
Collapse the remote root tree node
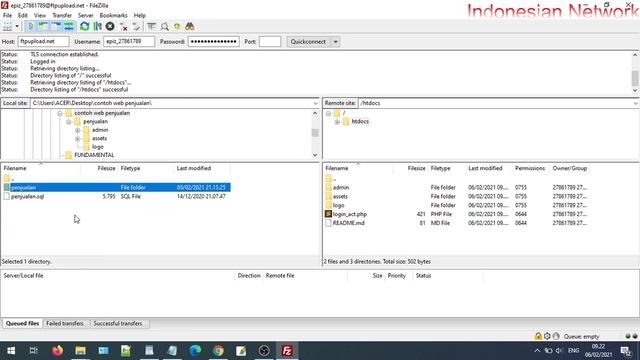coord(328,113)
